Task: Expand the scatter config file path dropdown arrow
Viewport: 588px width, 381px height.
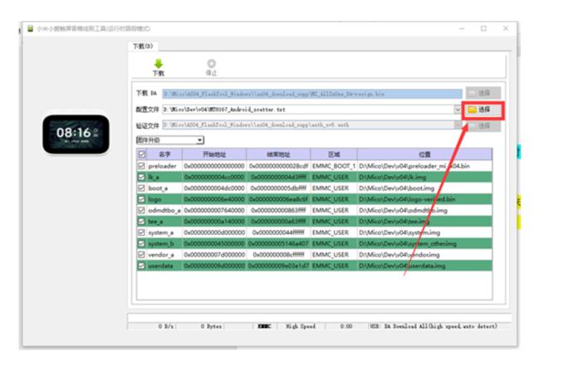Action: coord(457,110)
